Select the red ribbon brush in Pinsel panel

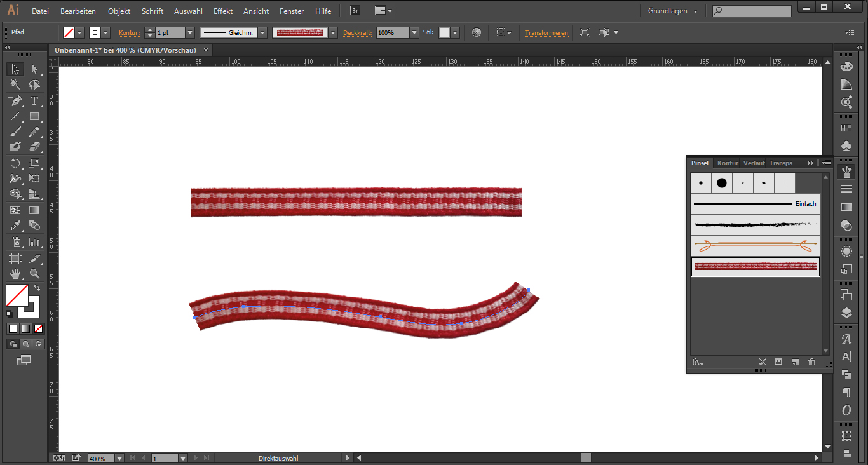755,267
